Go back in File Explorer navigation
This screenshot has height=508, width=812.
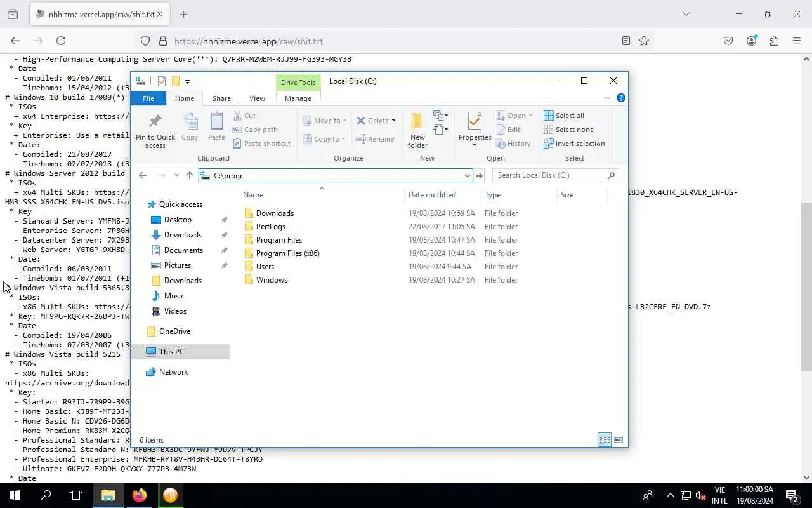pyautogui.click(x=143, y=175)
